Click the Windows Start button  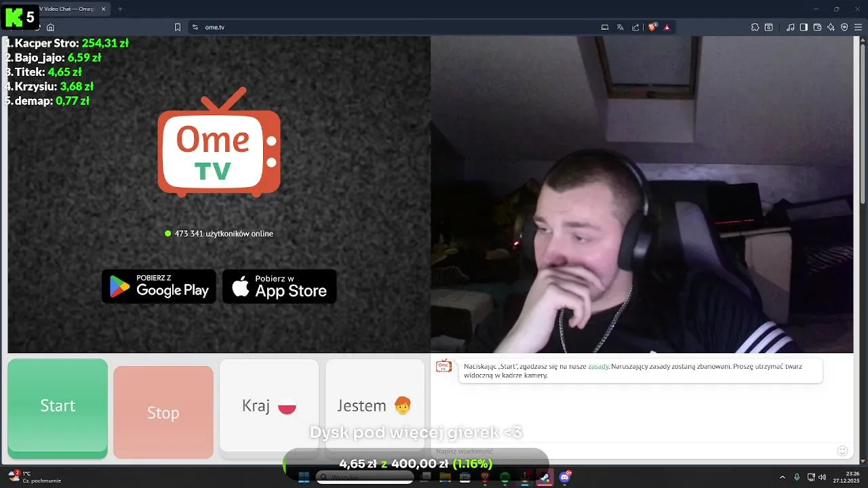click(x=304, y=477)
